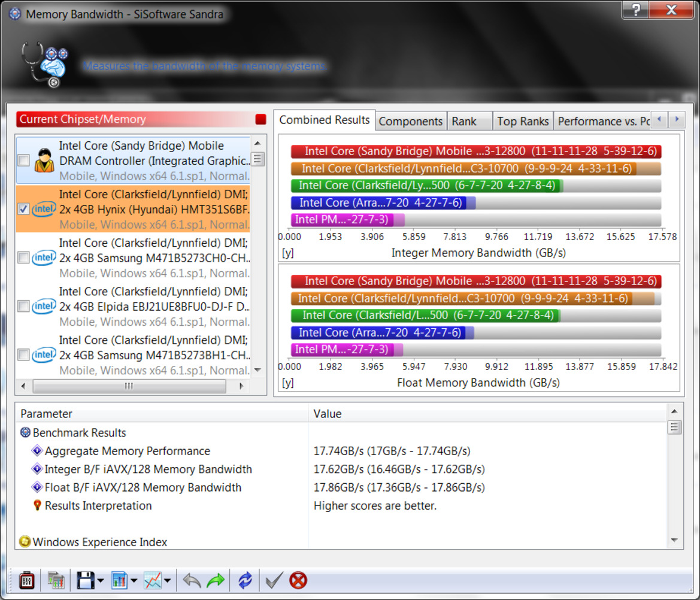This screenshot has height=600, width=700.
Task: Click Intel logo beside Elpida EBJ21UE8BFU0 row
Action: [44, 306]
